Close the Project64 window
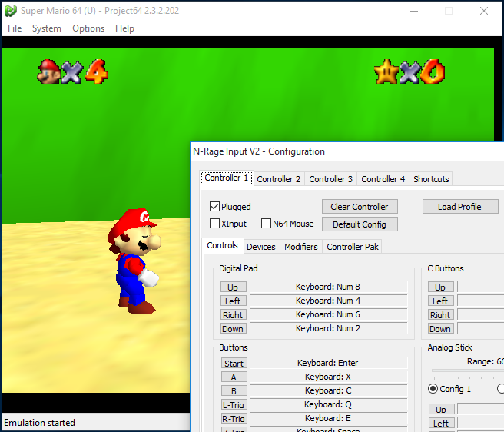 point(484,11)
